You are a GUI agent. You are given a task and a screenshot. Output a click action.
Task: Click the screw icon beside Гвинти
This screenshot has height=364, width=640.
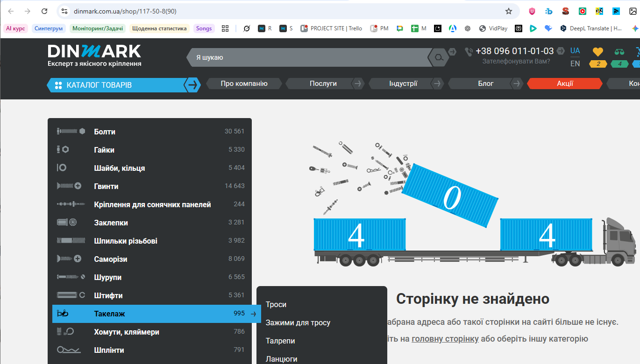pyautogui.click(x=69, y=186)
